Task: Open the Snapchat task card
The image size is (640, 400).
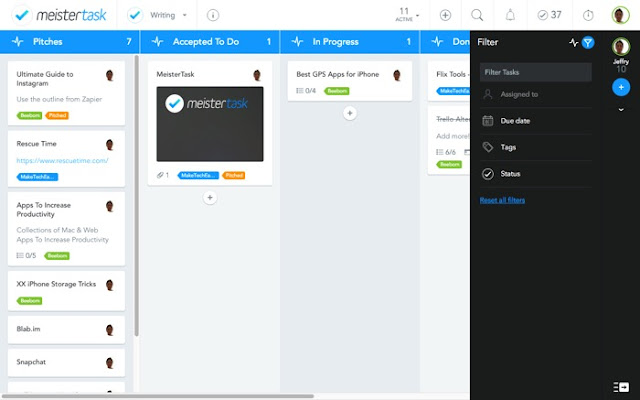Action: (x=66, y=362)
